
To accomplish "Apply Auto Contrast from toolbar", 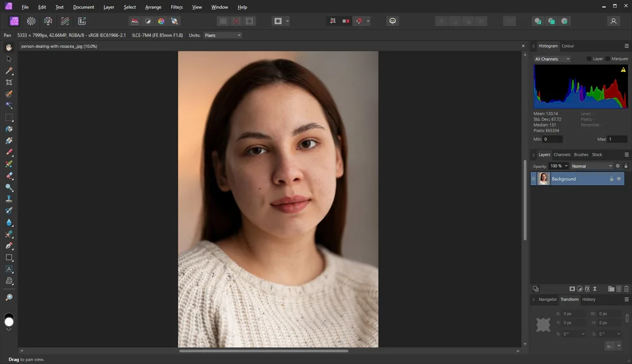I will coord(148,21).
